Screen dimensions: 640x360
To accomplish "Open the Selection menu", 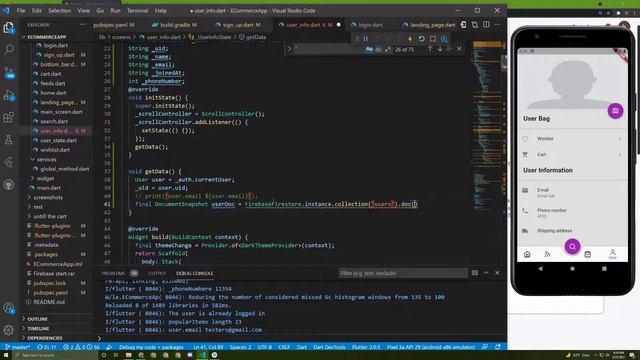I will pyautogui.click(x=60, y=11).
